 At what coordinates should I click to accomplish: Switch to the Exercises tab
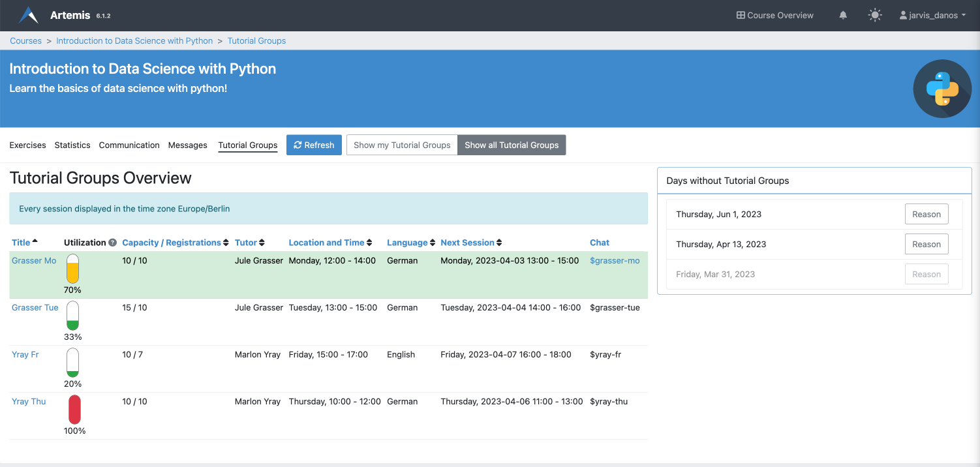click(27, 145)
